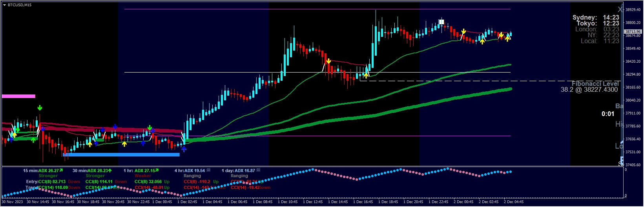Click the green down arrow above the red spike candle
The height and width of the screenshot is (207, 644).
pyautogui.click(x=40, y=108)
